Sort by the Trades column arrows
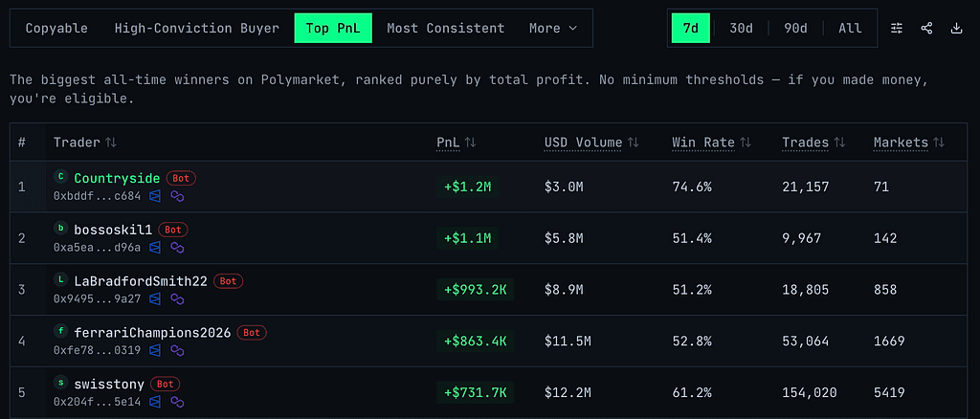980x419 pixels. (x=839, y=143)
